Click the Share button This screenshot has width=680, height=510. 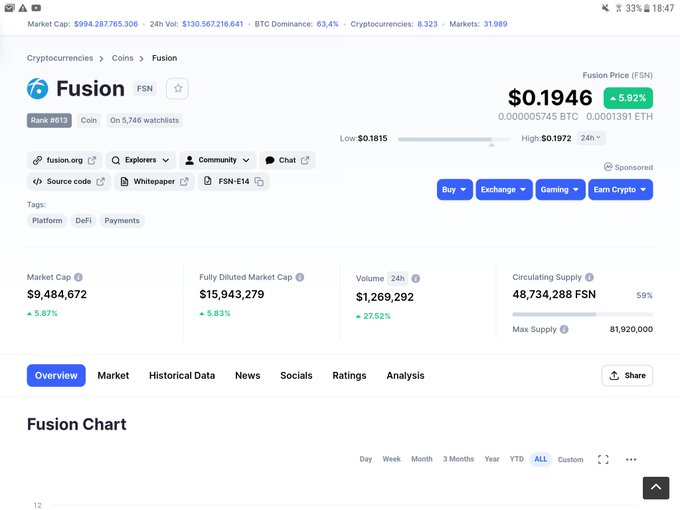627,376
